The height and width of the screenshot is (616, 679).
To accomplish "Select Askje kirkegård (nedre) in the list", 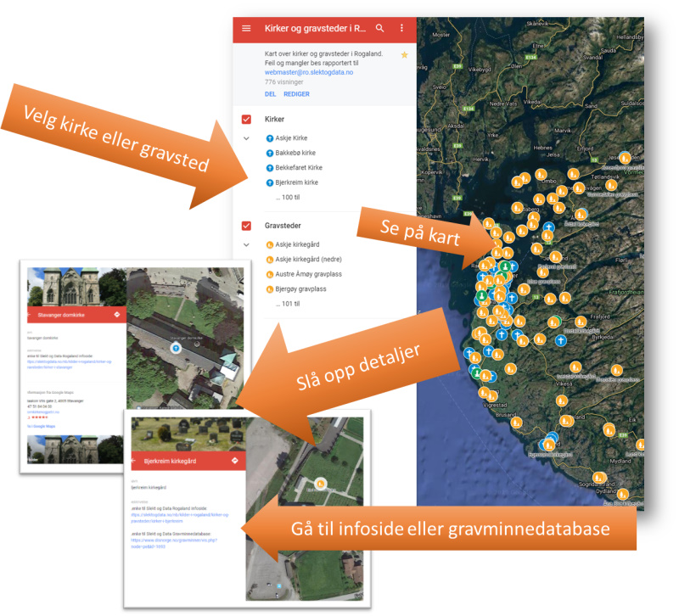I will point(308,260).
